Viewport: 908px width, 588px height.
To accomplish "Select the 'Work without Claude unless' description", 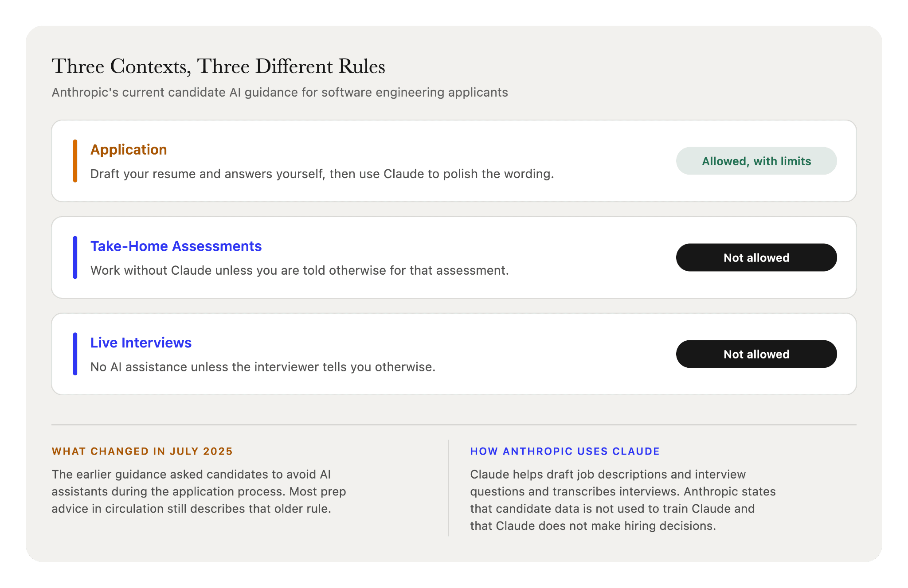I will pos(300,270).
